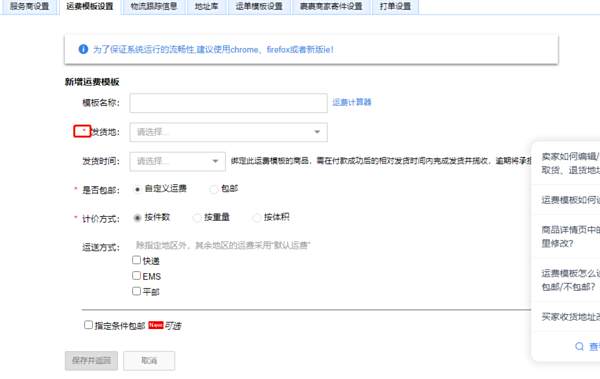
Task: Toggle 指定条件包邮 checkbox
Action: pyautogui.click(x=88, y=325)
